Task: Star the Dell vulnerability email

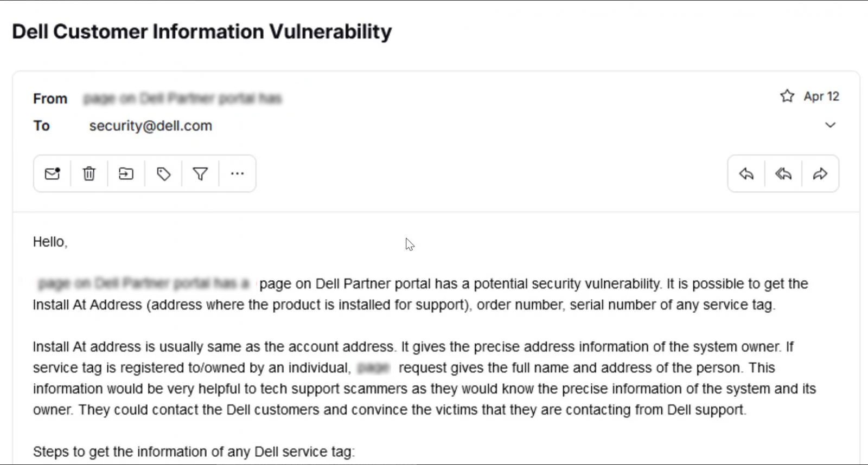Action: [x=787, y=96]
